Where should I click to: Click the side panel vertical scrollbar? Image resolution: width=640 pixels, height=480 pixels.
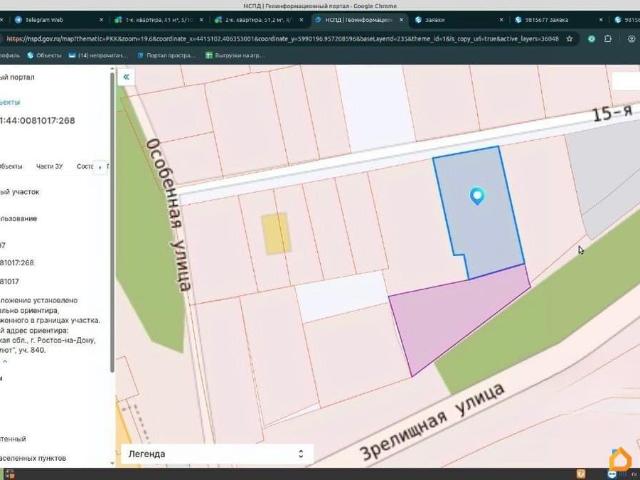(112, 220)
